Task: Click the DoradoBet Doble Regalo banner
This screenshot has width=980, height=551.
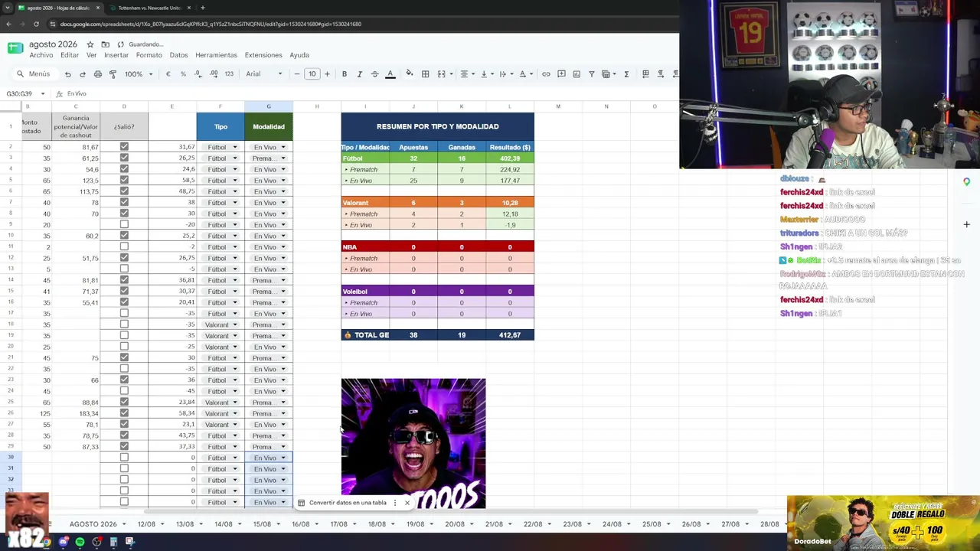Action: [x=884, y=523]
